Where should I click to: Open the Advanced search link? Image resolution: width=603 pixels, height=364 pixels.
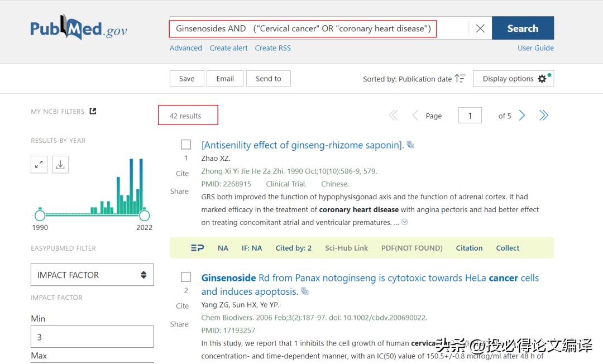[x=186, y=48]
